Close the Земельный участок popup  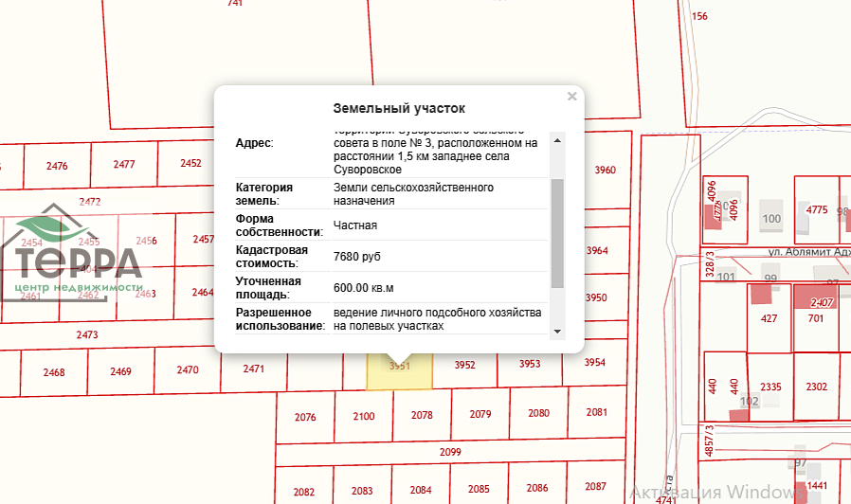coord(571,96)
